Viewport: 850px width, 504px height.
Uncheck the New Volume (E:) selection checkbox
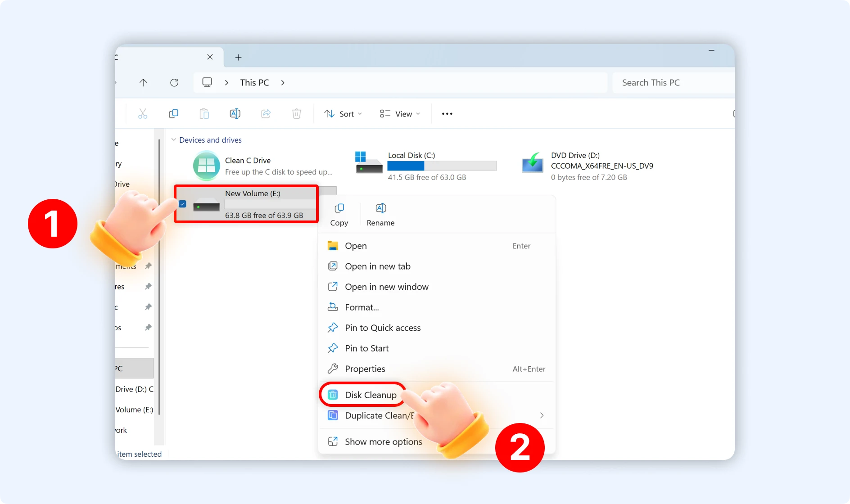[182, 204]
